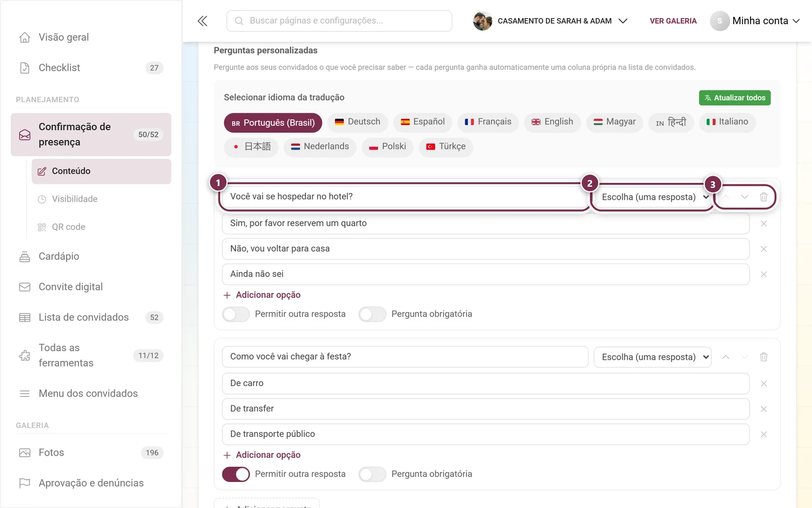Remove option 'Não, vou voltar para casa'
The height and width of the screenshot is (508, 812).
coord(764,249)
